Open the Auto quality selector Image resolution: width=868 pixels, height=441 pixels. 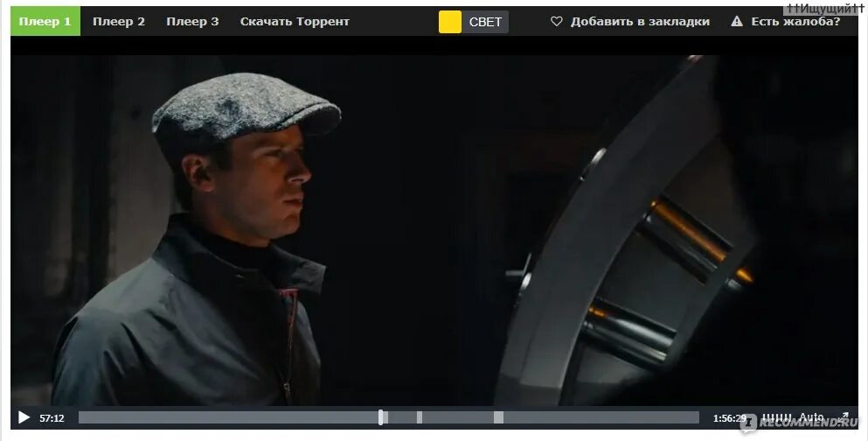pyautogui.click(x=811, y=417)
